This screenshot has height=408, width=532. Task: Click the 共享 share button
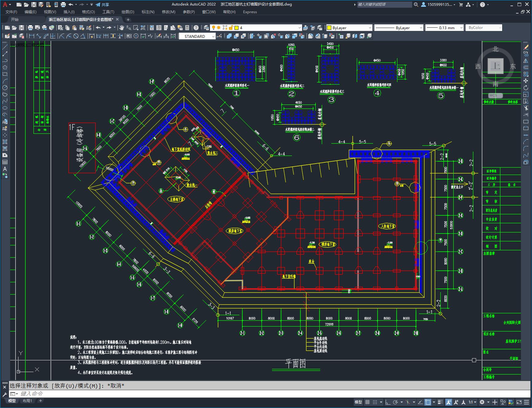(x=102, y=5)
